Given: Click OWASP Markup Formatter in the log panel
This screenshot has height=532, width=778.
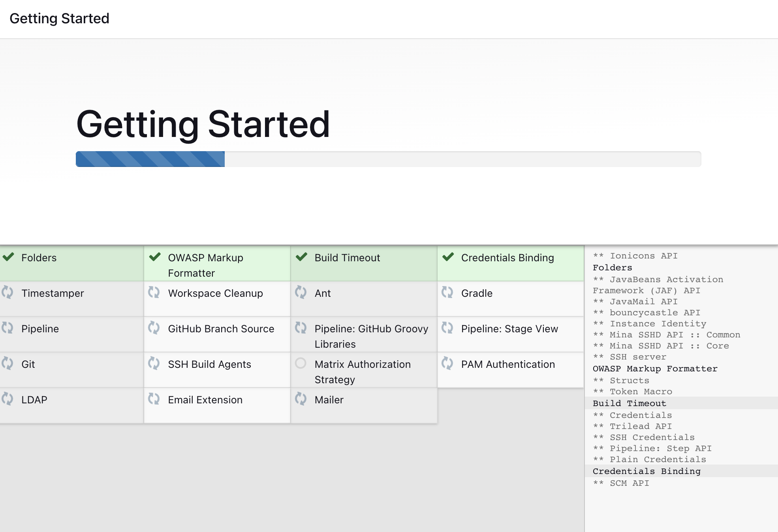Looking at the screenshot, I should coord(655,368).
